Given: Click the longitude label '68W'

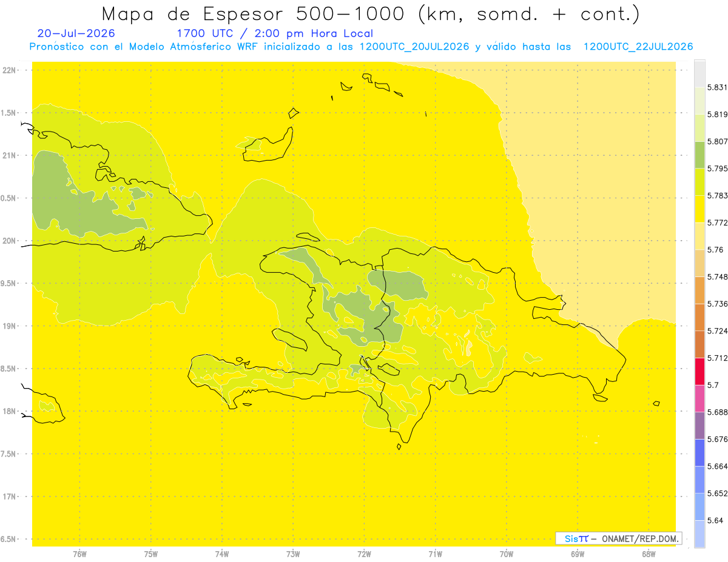Looking at the screenshot, I should (649, 554).
